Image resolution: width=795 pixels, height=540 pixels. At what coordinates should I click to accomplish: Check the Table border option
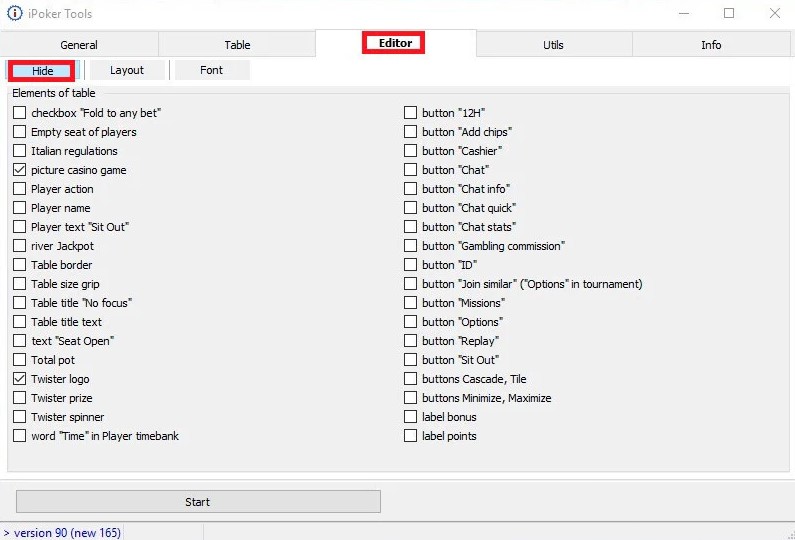20,265
